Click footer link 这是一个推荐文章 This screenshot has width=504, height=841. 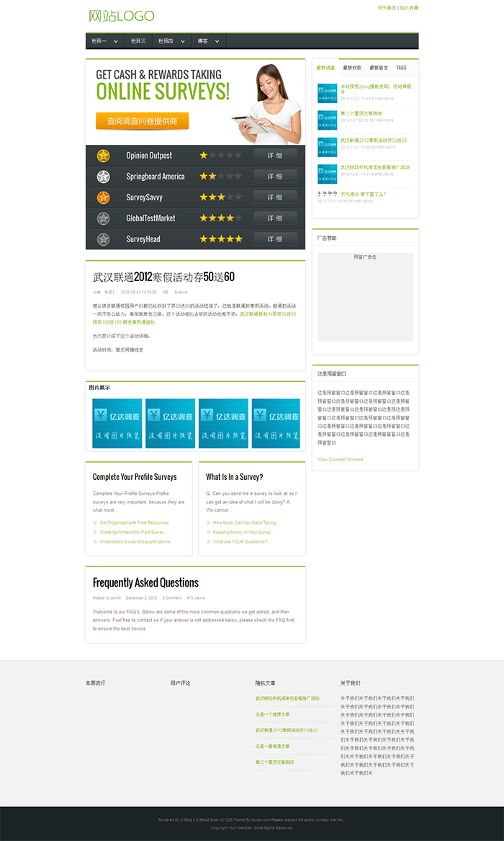click(273, 714)
